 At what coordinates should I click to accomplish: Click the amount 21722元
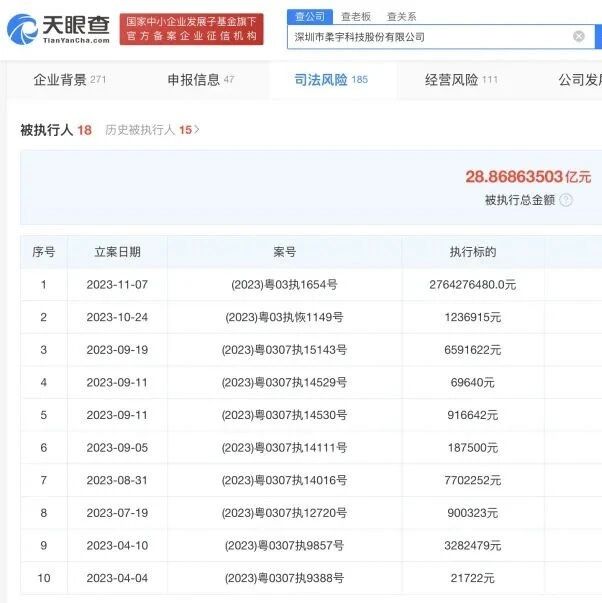coord(473,578)
